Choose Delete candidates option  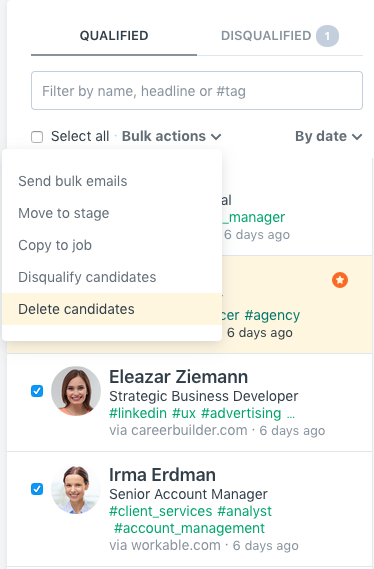(x=112, y=309)
